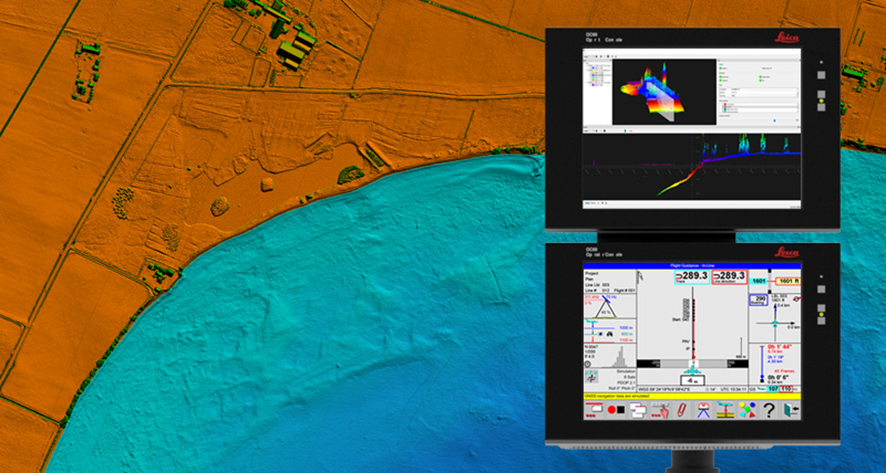
Task: Open the help question mark icon
Action: coord(769,411)
